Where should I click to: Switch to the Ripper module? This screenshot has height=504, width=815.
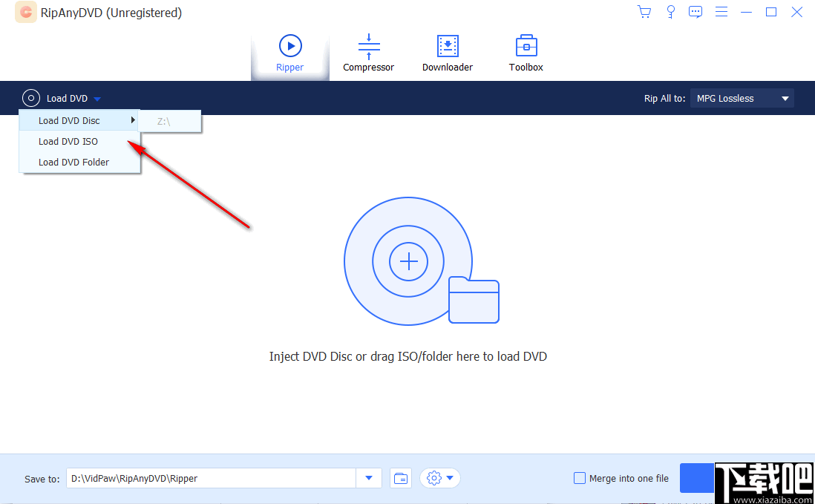tap(289, 52)
